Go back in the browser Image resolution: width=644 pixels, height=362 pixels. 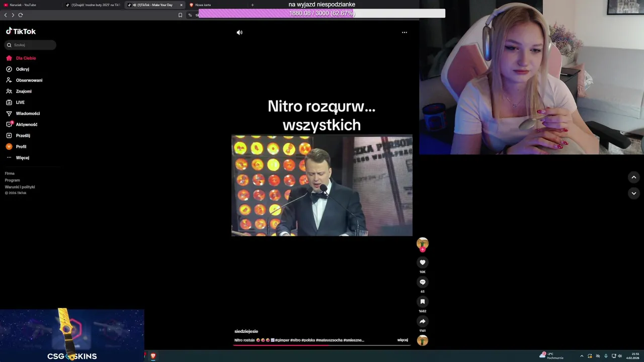click(x=6, y=15)
